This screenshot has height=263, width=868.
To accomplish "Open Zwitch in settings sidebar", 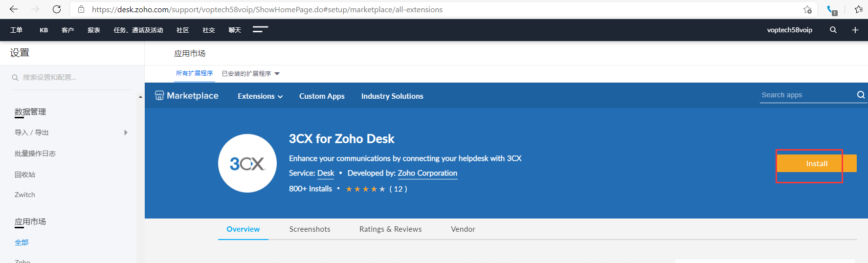I will click(x=25, y=195).
